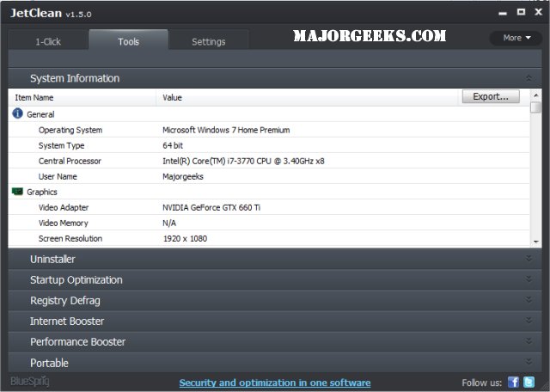The image size is (550, 392).
Task: Select the Tools tab
Action: point(128,40)
